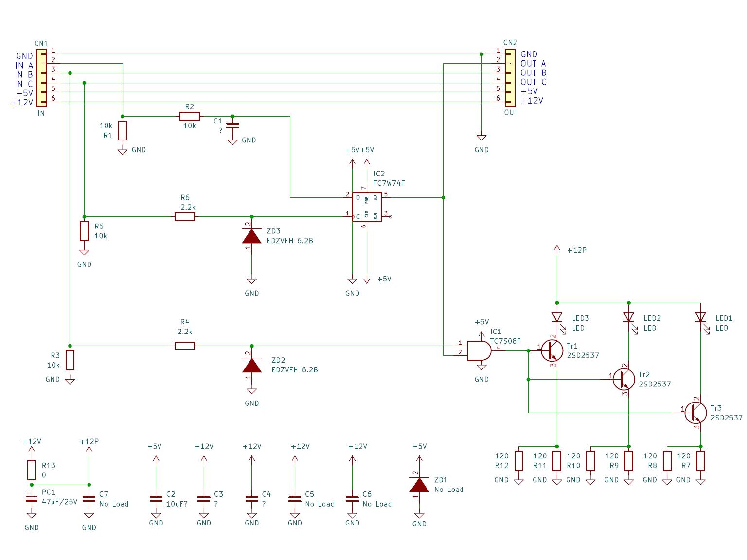This screenshot has height=560, width=747.
Task: Select resistor R6 2.2k symbol
Action: point(185,217)
